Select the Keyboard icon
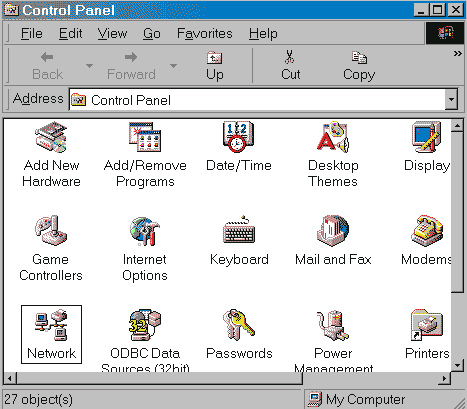The height and width of the screenshot is (409, 467). 239,230
